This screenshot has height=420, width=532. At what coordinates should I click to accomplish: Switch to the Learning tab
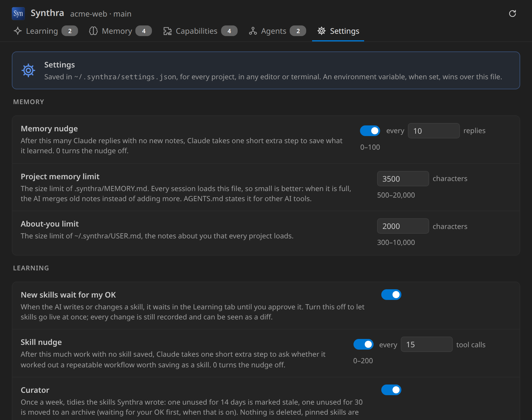tap(46, 31)
